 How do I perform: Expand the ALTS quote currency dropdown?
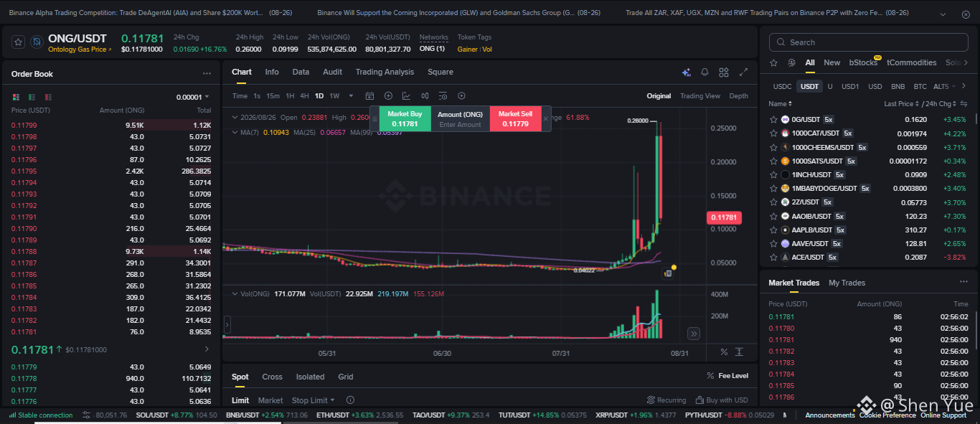pos(944,87)
